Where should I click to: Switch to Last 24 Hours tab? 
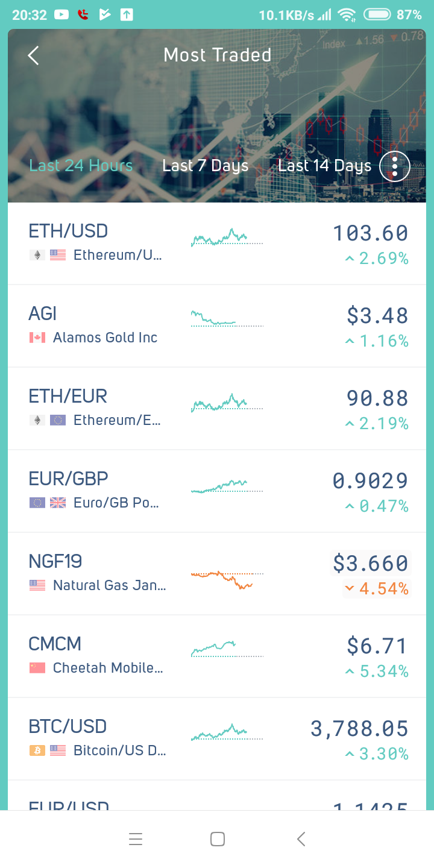click(x=81, y=166)
